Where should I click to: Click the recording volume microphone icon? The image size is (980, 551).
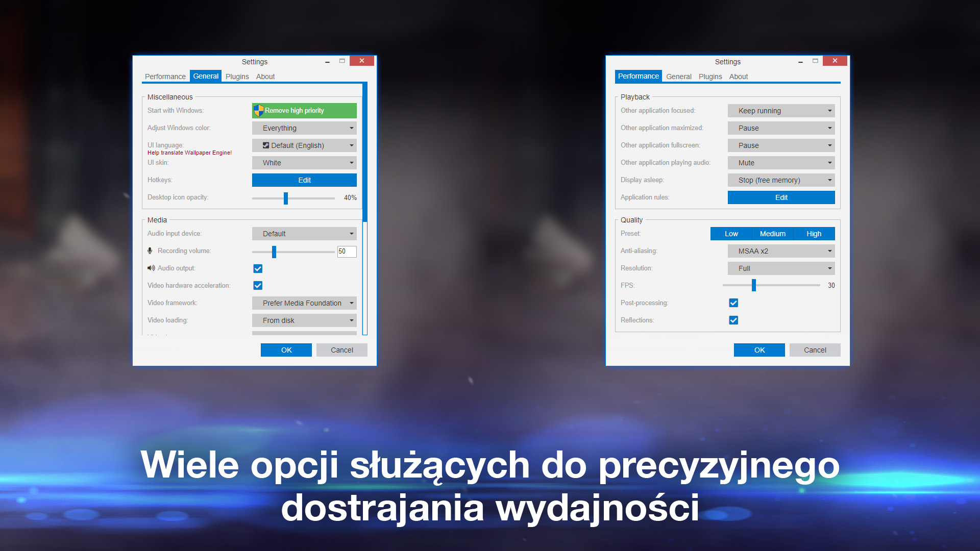point(149,251)
